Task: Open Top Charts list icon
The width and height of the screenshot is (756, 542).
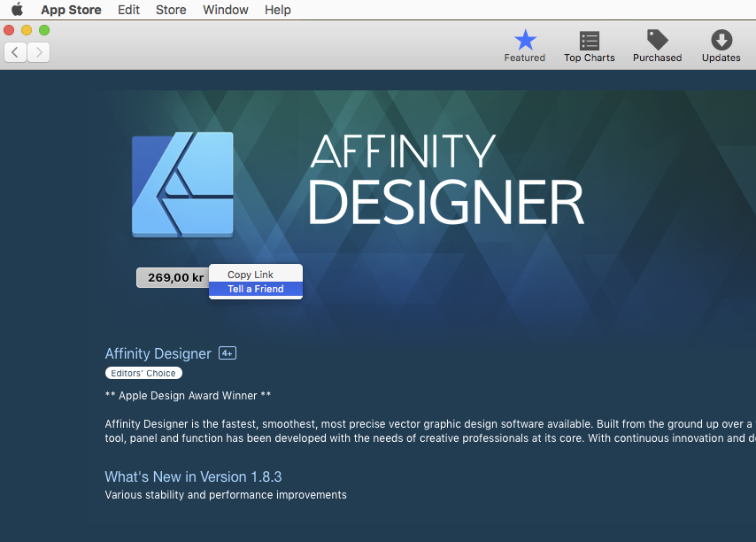Action: click(590, 46)
